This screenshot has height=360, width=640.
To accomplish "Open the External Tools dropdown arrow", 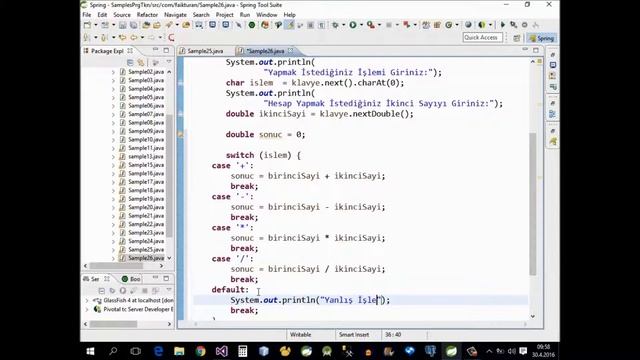I will click(x=379, y=25).
